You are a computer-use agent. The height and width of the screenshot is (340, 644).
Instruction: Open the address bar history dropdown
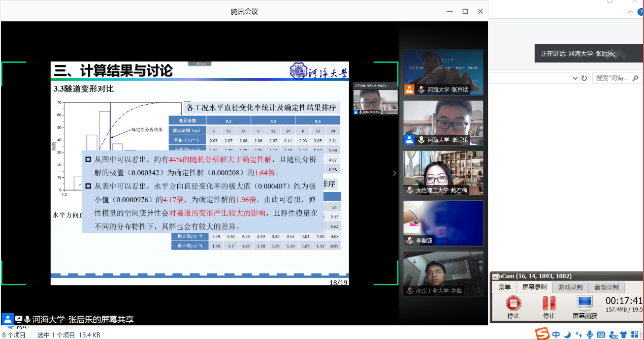click(575, 78)
